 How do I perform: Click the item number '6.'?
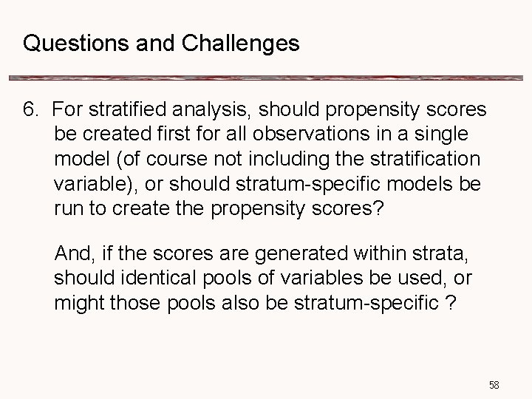tap(31, 110)
